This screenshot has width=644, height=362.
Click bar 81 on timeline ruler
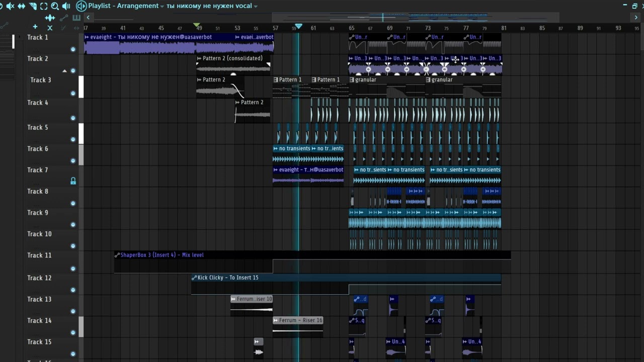point(504,28)
